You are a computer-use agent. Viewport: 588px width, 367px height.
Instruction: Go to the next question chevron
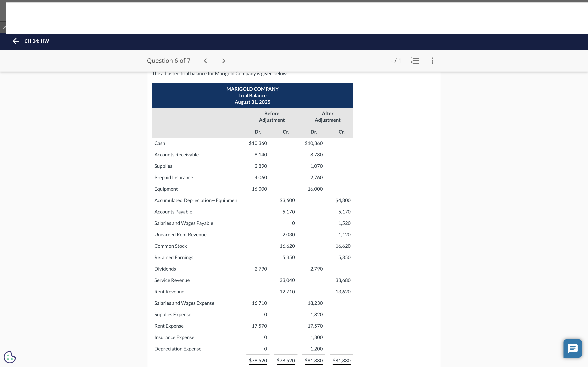[x=224, y=61]
